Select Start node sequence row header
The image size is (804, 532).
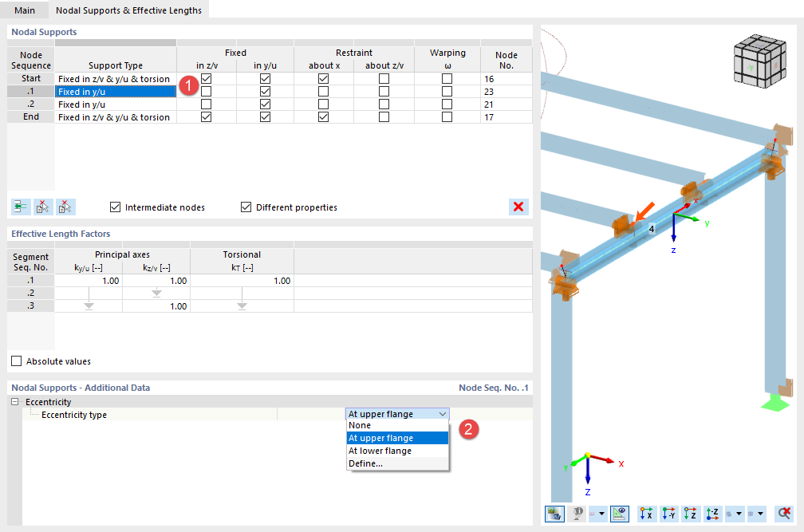pyautogui.click(x=31, y=78)
